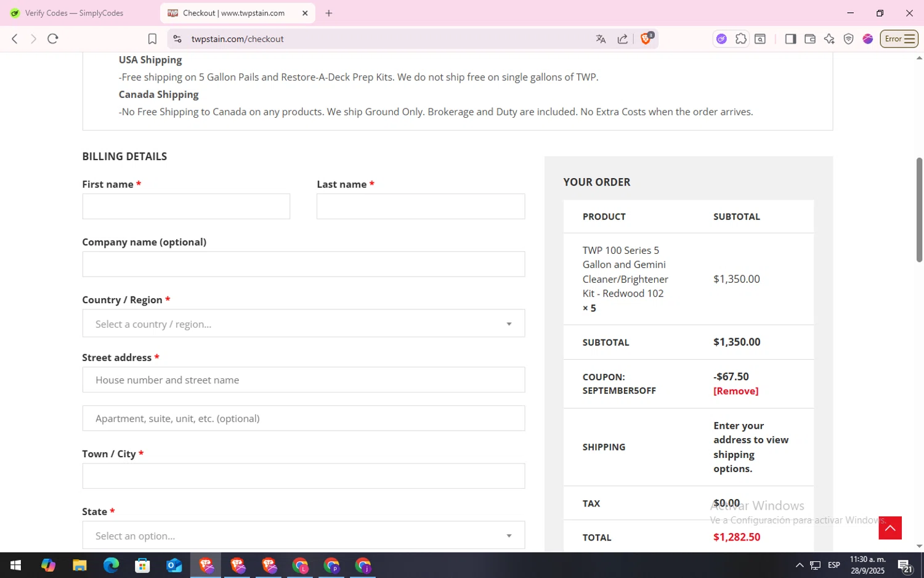
Task: Click the total amount $1,282.50
Action: point(737,537)
